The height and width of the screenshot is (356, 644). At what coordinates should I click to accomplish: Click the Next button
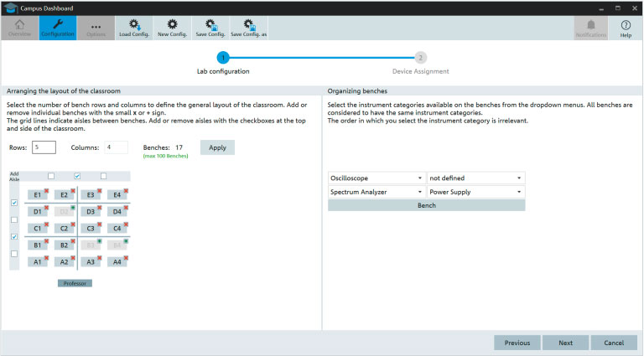[x=565, y=343]
